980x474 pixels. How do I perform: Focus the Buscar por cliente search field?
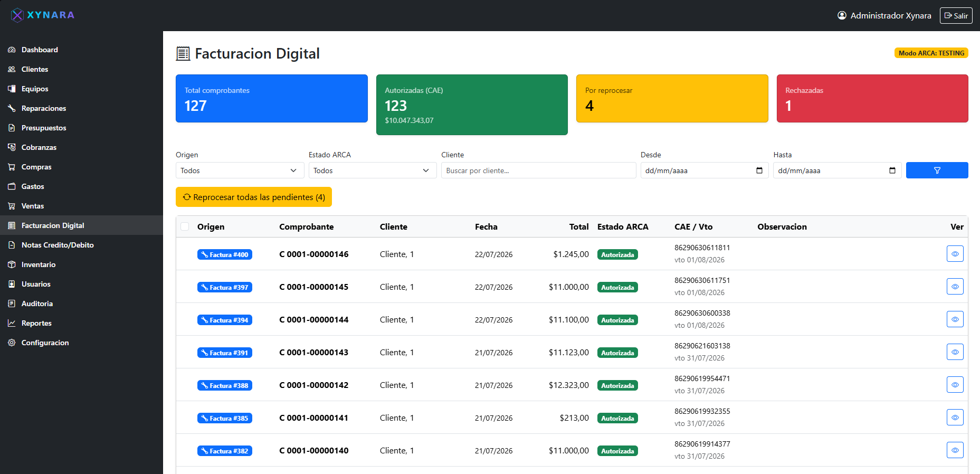click(539, 170)
